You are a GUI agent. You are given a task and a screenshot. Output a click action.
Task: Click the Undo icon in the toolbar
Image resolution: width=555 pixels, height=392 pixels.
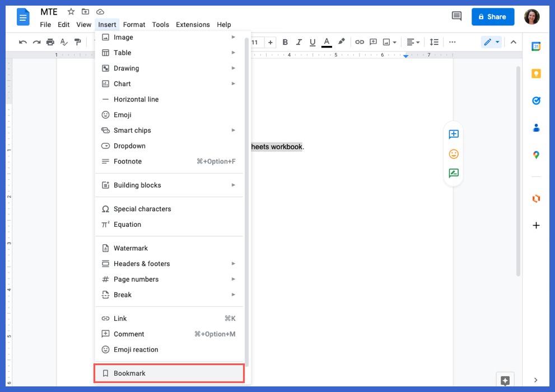(x=22, y=42)
